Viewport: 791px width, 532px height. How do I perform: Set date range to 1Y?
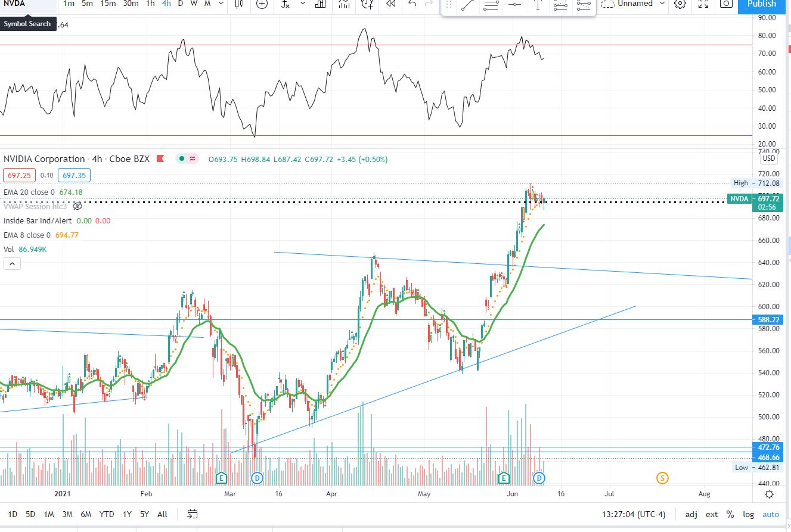tap(127, 514)
